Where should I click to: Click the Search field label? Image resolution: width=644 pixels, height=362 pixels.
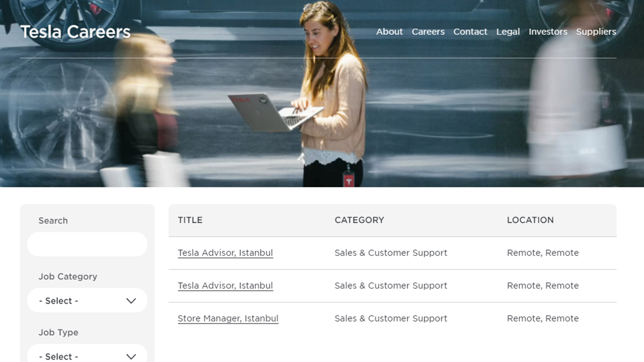pyautogui.click(x=53, y=221)
